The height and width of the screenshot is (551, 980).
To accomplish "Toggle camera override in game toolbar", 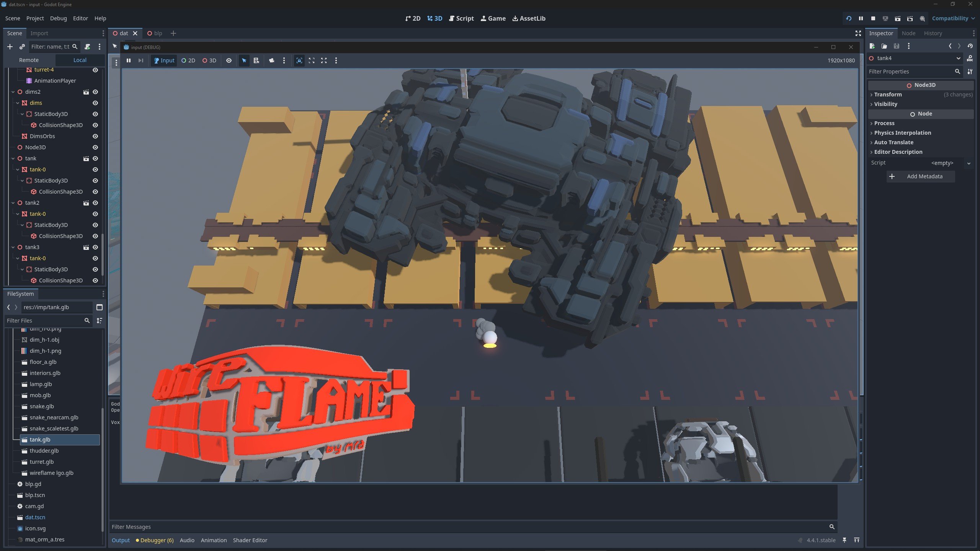I will pos(272,60).
